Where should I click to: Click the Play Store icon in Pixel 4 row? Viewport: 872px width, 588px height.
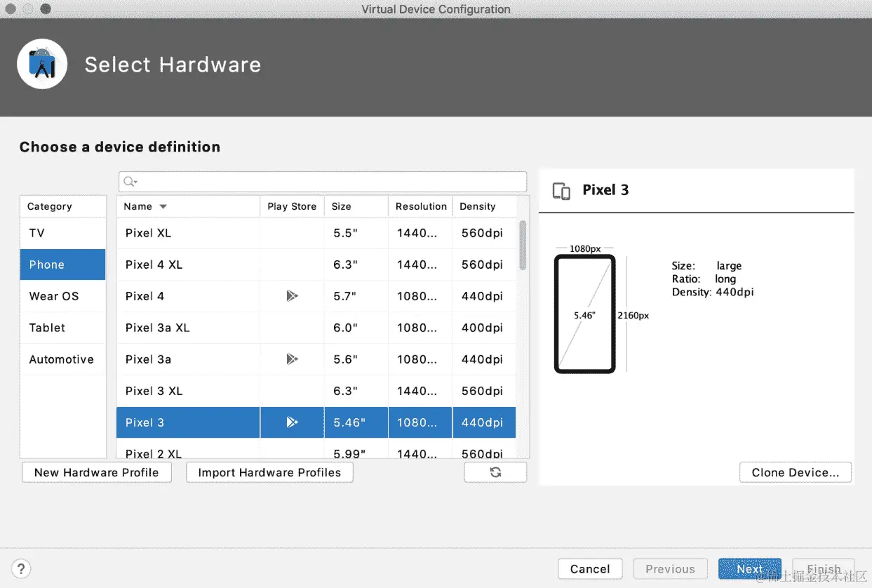(292, 296)
